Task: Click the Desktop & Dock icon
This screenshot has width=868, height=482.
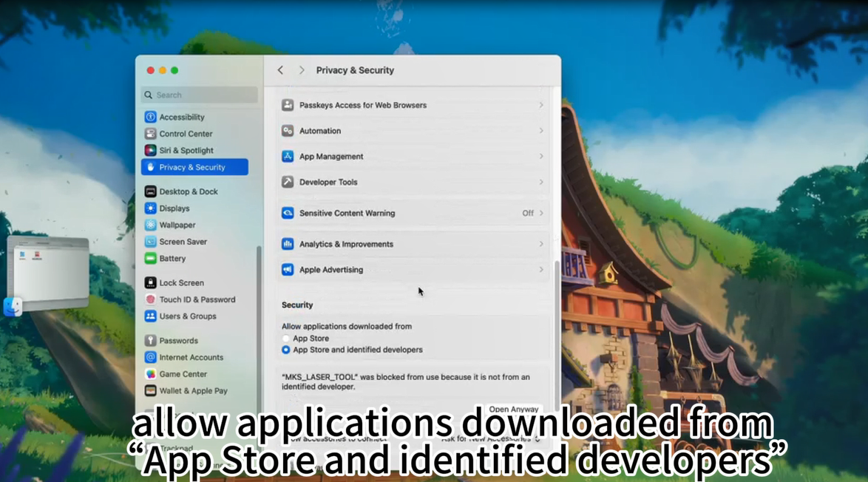Action: 150,191
